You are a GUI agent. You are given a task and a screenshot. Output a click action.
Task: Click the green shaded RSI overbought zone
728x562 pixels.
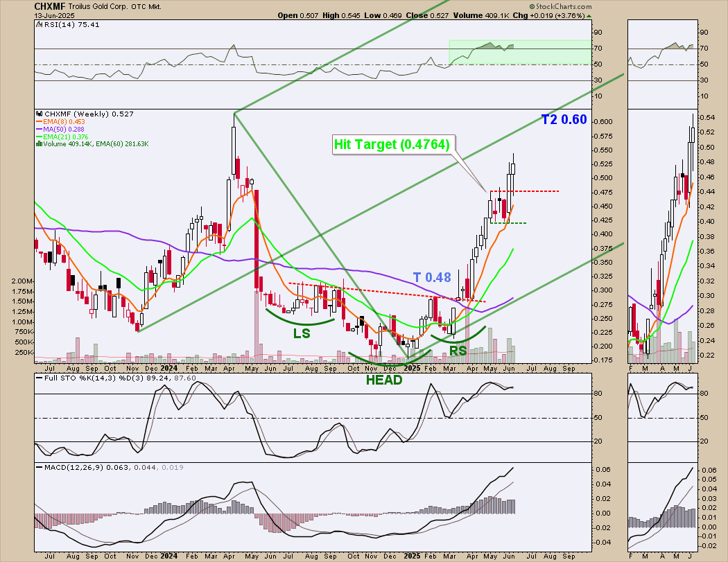[520, 52]
